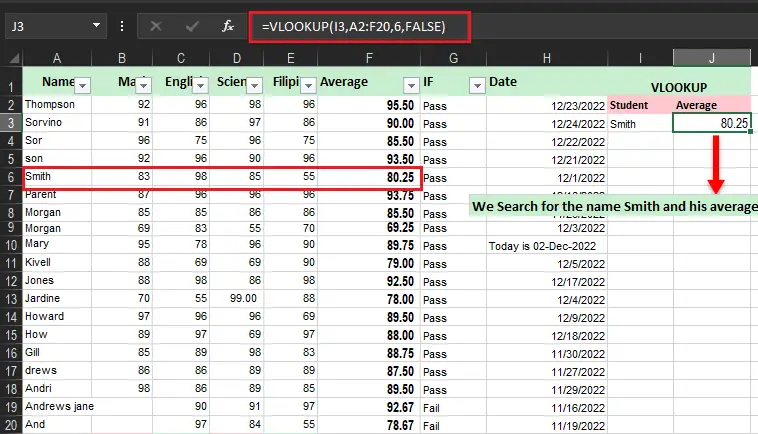Open the Science column filter dropdown
The image size is (758, 434).
click(x=255, y=86)
